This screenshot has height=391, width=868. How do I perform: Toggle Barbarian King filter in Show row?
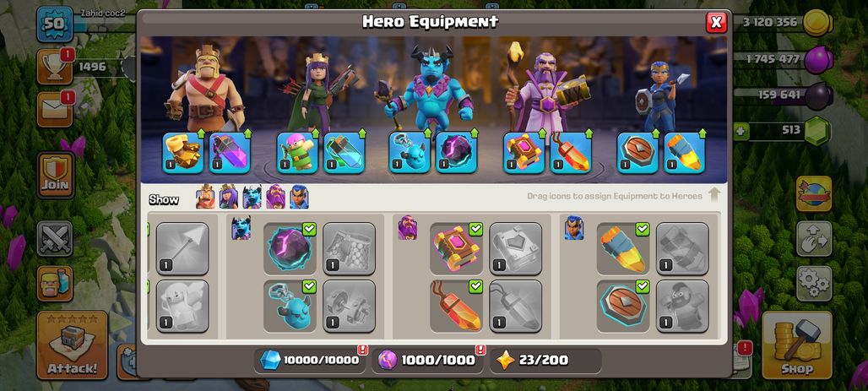click(x=205, y=197)
